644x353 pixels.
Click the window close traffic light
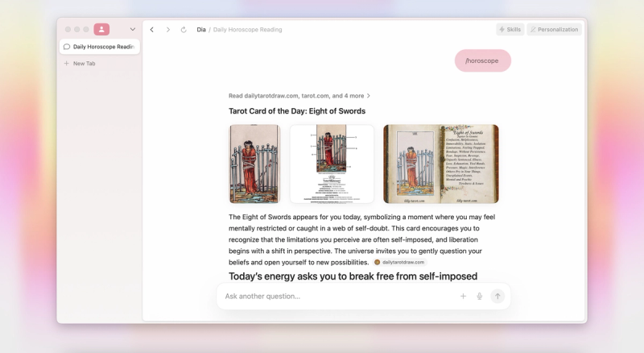click(x=68, y=29)
